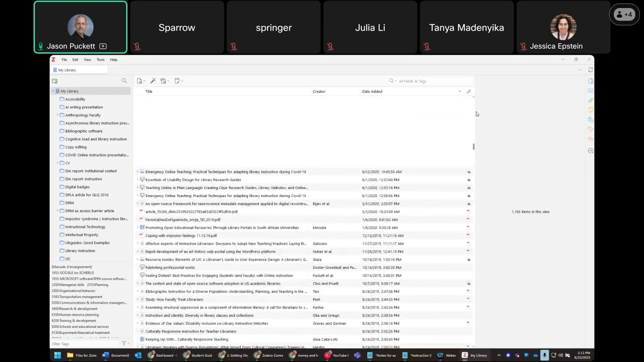
Task: Select the Digital badges collection
Action: pos(77,187)
